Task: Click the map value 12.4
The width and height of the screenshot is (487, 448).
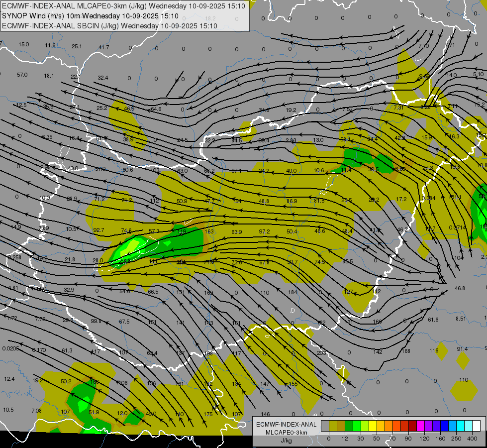Action: [9, 379]
